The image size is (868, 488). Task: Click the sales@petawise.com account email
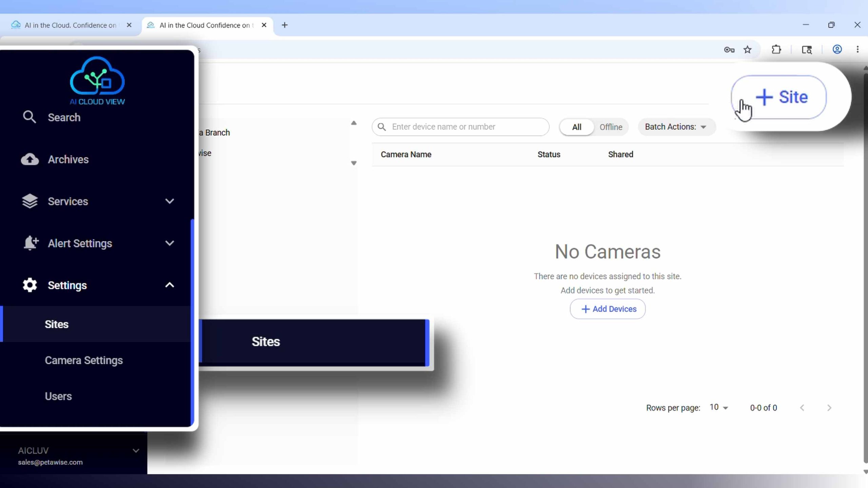tap(50, 462)
